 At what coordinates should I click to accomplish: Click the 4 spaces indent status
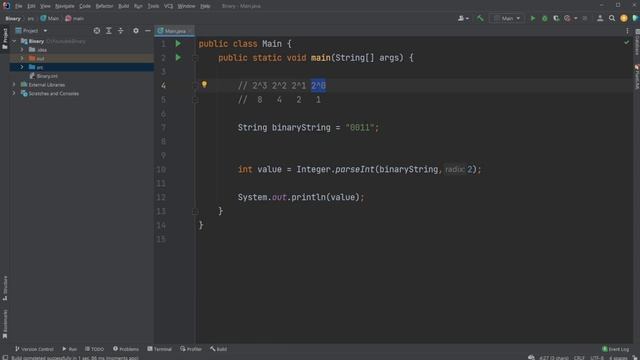tap(618, 358)
